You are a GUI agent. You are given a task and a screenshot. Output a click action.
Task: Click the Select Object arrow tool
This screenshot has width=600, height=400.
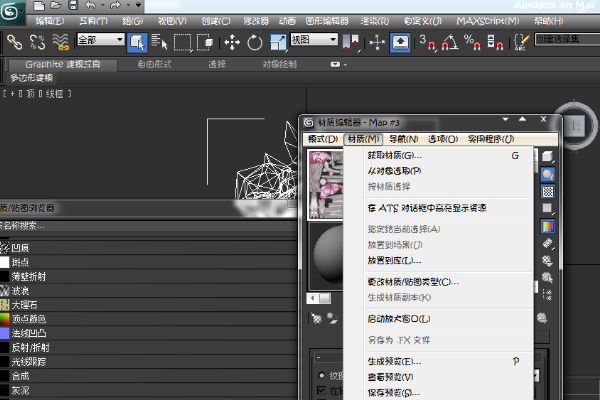(x=138, y=42)
